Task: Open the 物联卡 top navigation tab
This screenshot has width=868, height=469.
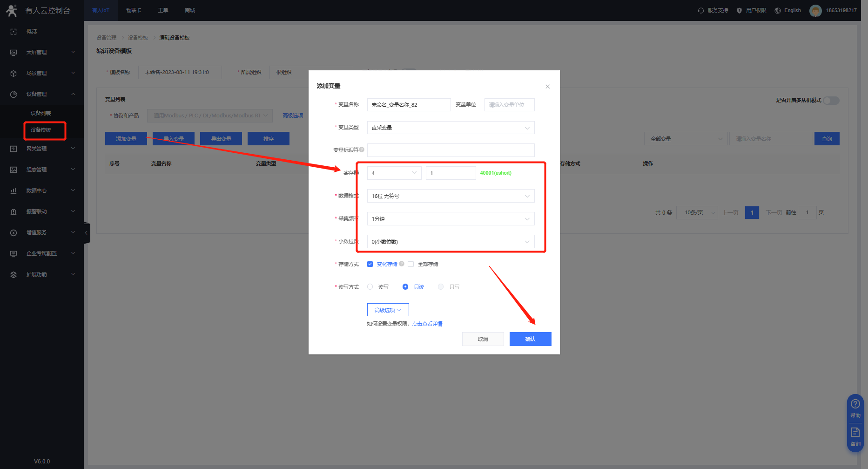Action: (134, 10)
